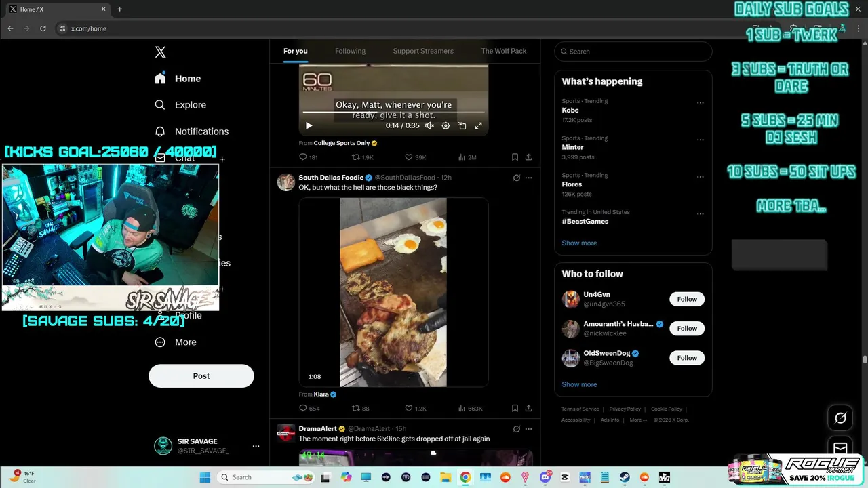Open Terms of Service footer link
868x488 pixels.
point(580,409)
